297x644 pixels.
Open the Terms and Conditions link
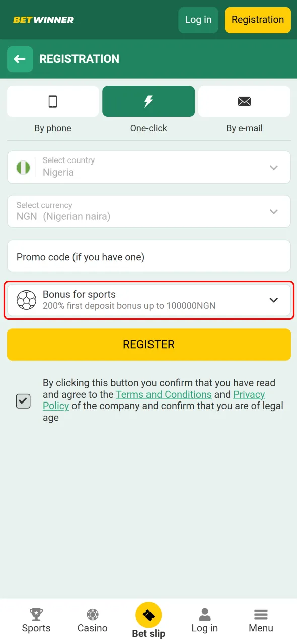164,394
